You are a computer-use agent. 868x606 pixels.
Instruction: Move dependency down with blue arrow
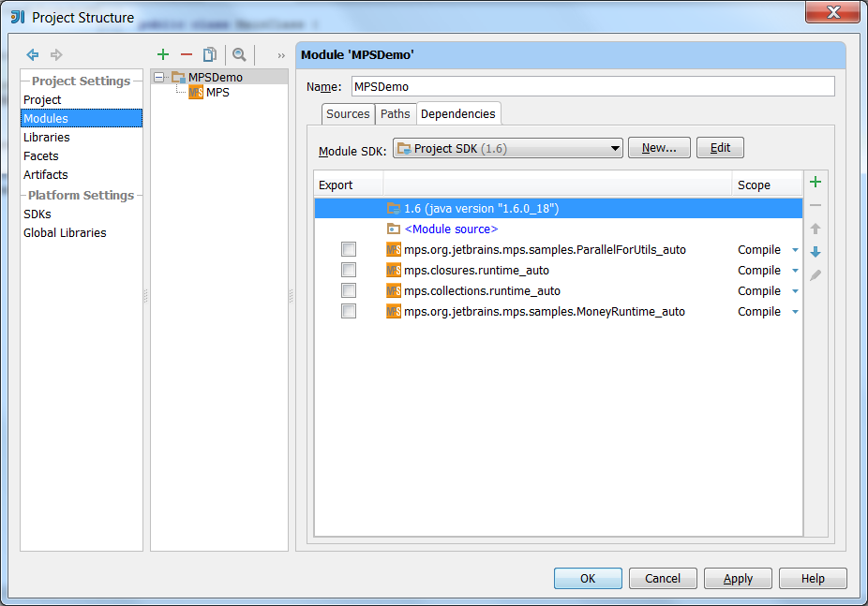coord(816,252)
